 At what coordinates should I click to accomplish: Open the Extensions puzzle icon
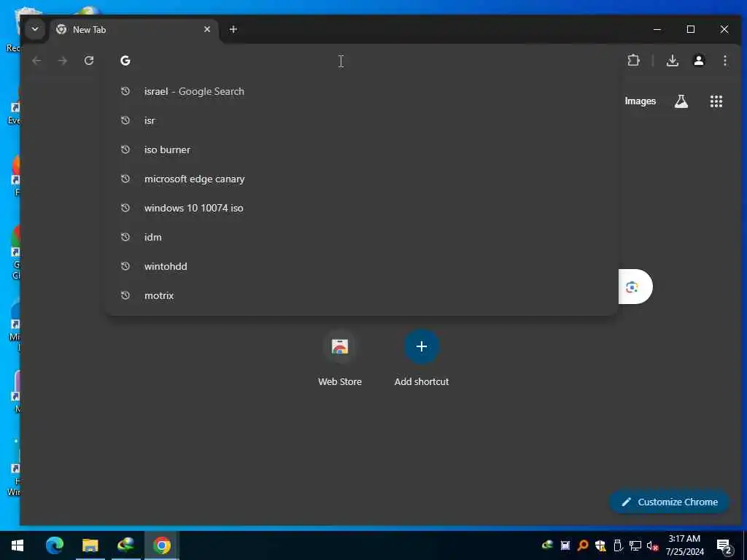point(634,61)
